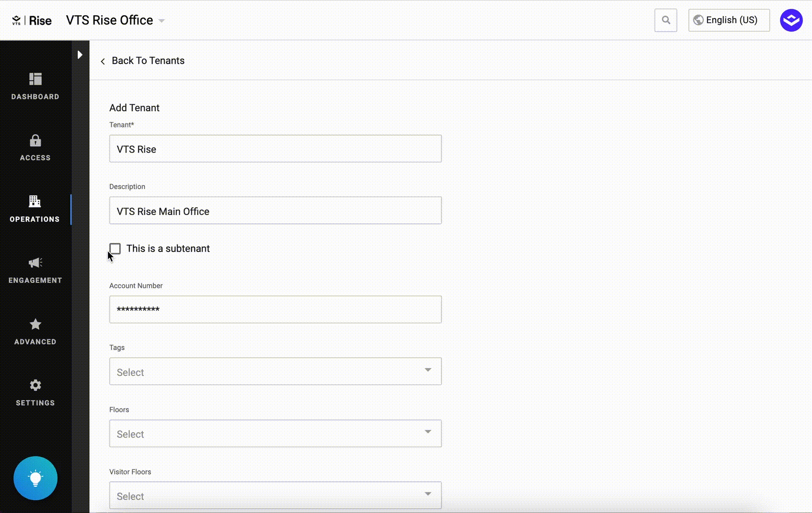Open the VTS Rise Office property dropdown
The image size is (812, 513).
pyautogui.click(x=115, y=20)
